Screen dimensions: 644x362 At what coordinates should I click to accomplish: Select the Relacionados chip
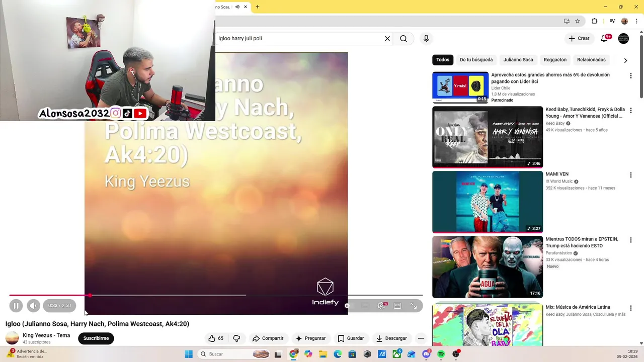591,60
